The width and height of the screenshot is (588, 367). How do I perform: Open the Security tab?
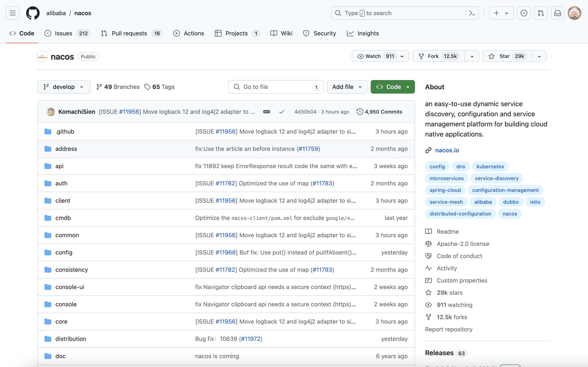tap(320, 33)
